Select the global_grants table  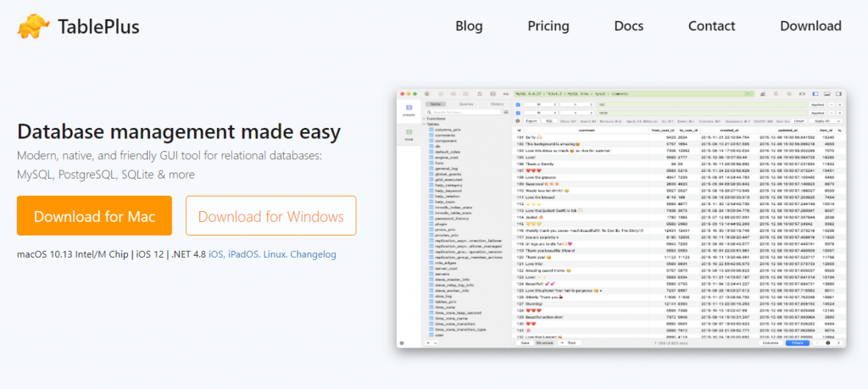[x=444, y=173]
